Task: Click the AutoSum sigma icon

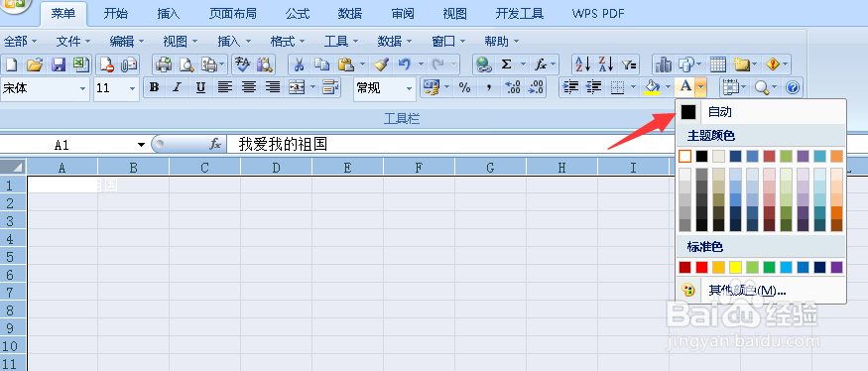Action: click(x=506, y=64)
